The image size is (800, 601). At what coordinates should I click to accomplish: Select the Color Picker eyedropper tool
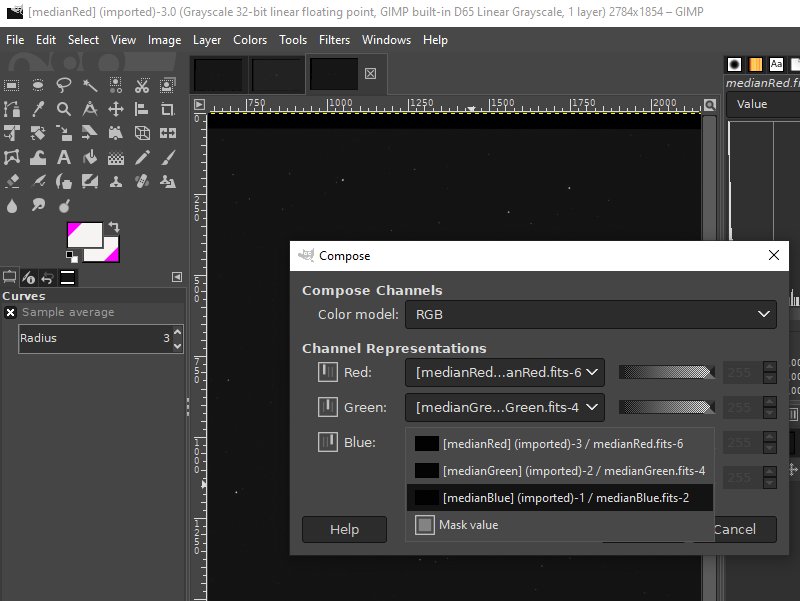tap(38, 109)
